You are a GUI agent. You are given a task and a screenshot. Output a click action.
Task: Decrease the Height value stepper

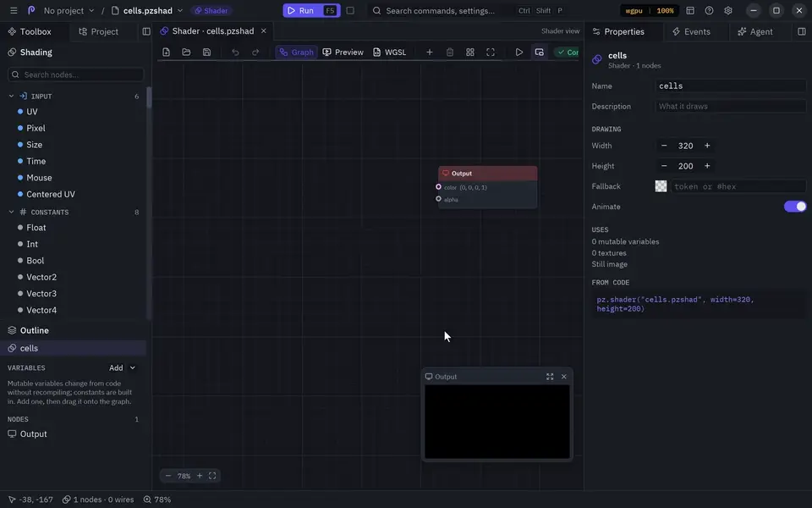(664, 166)
